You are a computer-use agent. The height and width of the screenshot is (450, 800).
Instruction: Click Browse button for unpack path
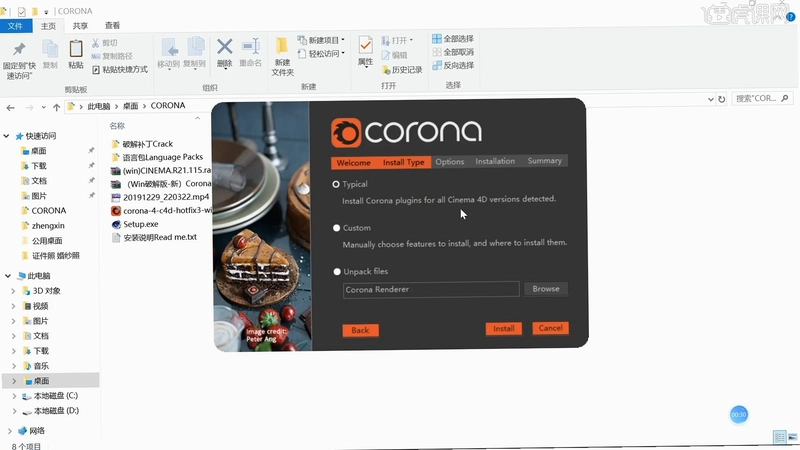point(546,289)
